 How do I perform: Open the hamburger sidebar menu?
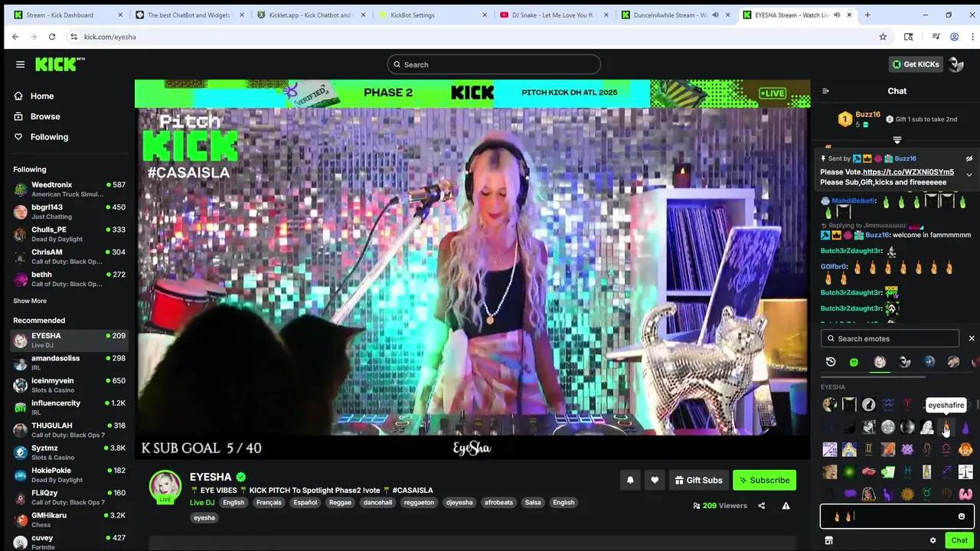[x=20, y=64]
